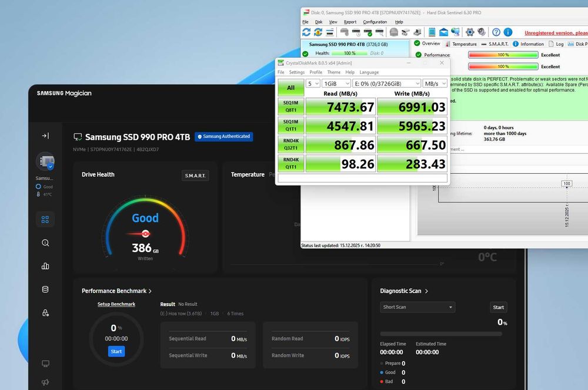Click the notepad report icon in Sentinel toolbar
Image resolution: width=588 pixels, height=390 pixels.
point(432,32)
